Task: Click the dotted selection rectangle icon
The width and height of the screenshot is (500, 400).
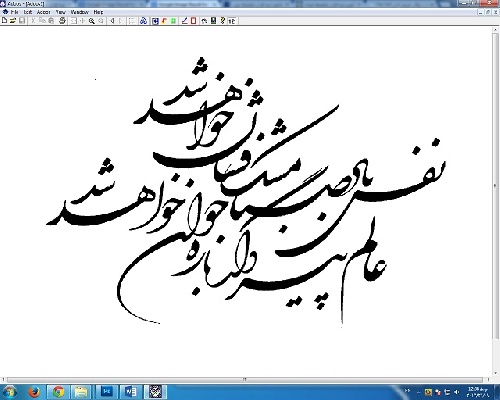Action: tap(132, 21)
